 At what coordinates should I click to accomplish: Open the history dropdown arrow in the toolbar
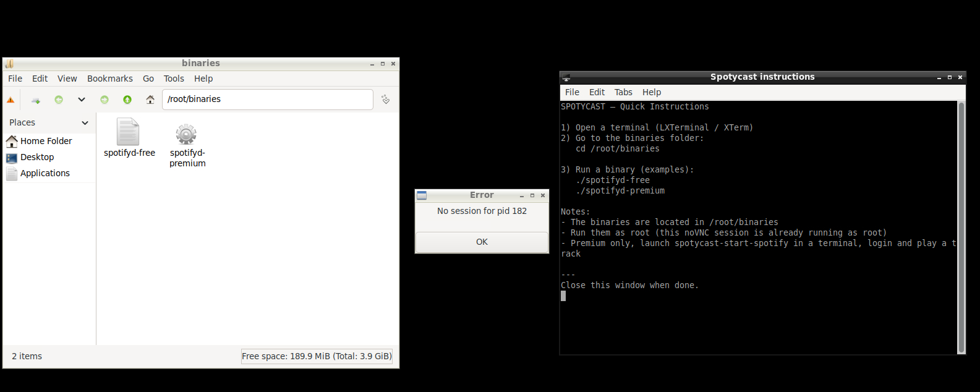(x=82, y=100)
